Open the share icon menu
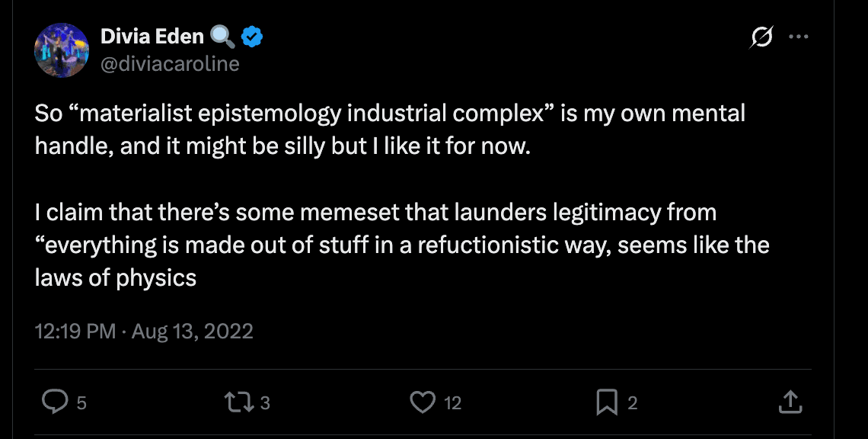 790,402
